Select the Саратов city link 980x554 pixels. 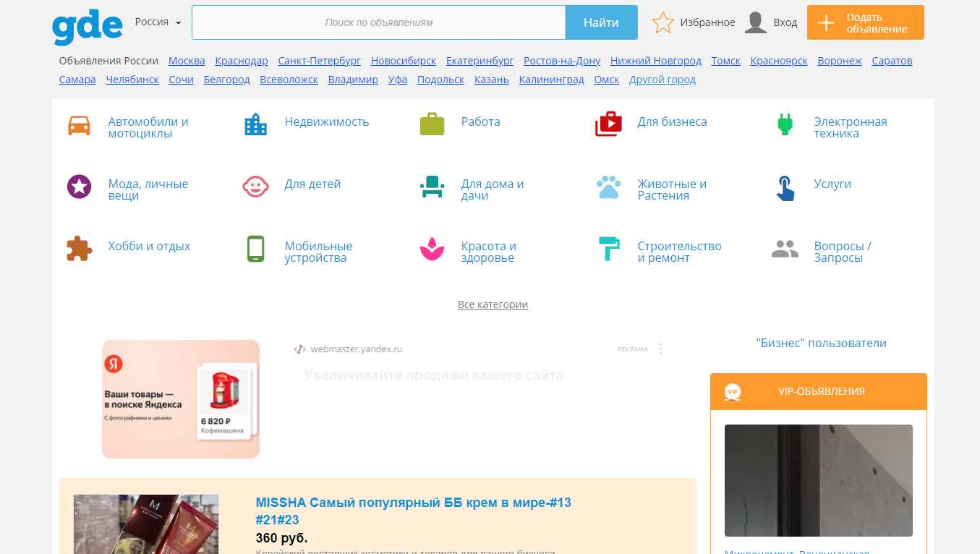[x=892, y=61]
